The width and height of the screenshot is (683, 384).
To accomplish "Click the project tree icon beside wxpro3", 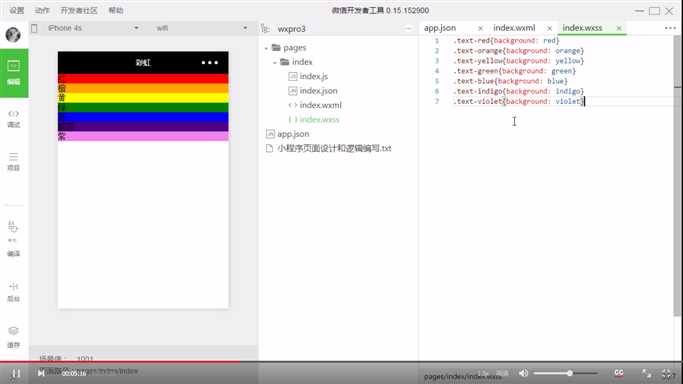I will coord(265,29).
